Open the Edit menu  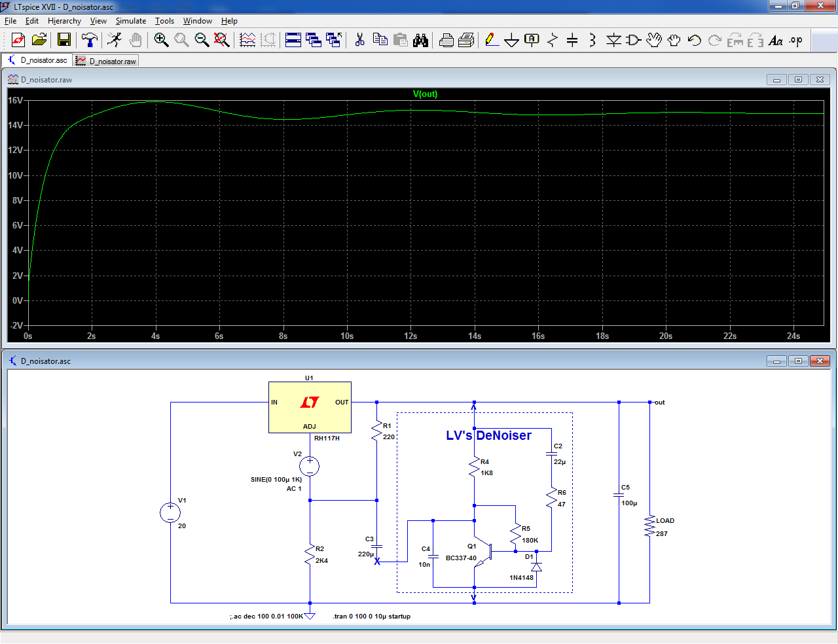pos(32,21)
